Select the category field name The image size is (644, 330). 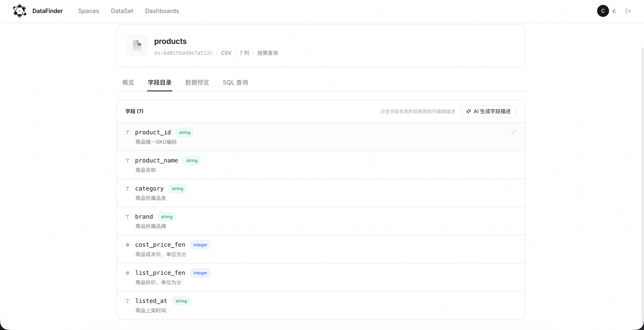[149, 189]
